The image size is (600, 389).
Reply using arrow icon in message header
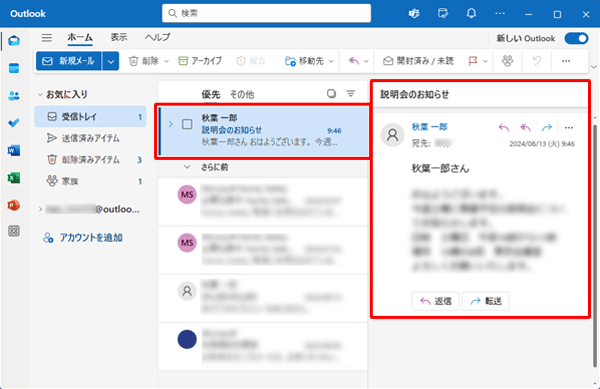coord(504,128)
